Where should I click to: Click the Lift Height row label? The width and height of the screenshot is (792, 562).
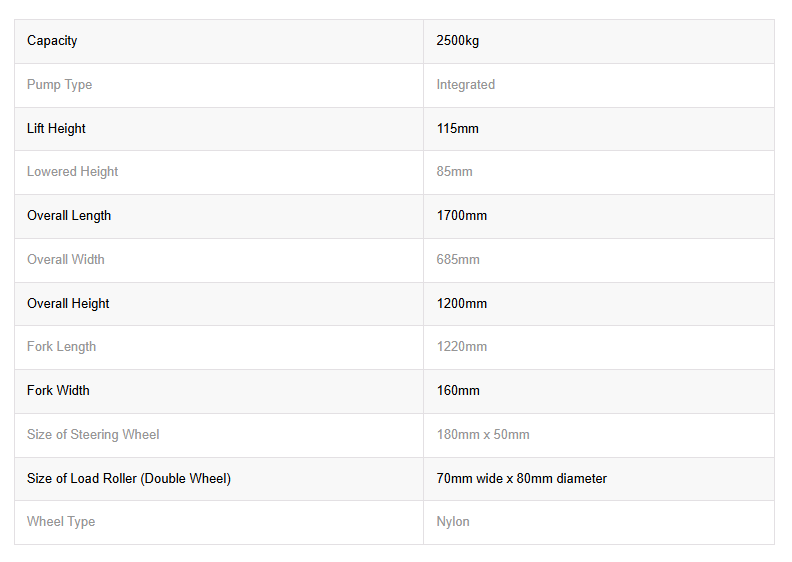[56, 128]
